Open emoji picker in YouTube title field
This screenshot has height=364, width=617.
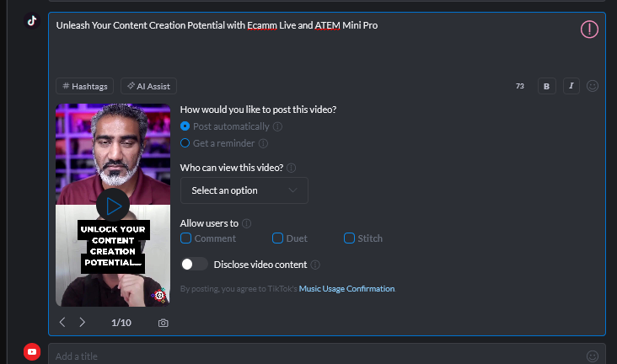(x=593, y=356)
